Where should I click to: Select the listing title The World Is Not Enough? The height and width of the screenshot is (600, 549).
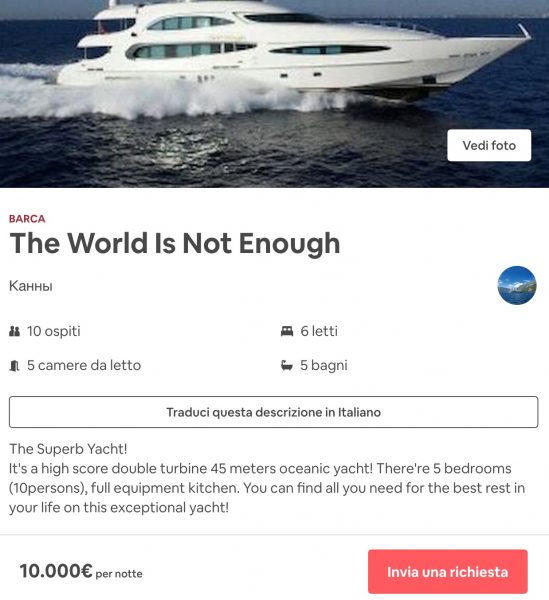pyautogui.click(x=175, y=243)
